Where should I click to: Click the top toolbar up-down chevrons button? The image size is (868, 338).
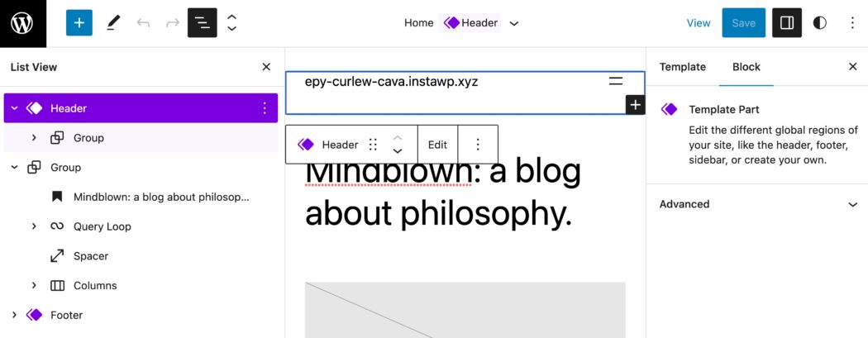[232, 22]
